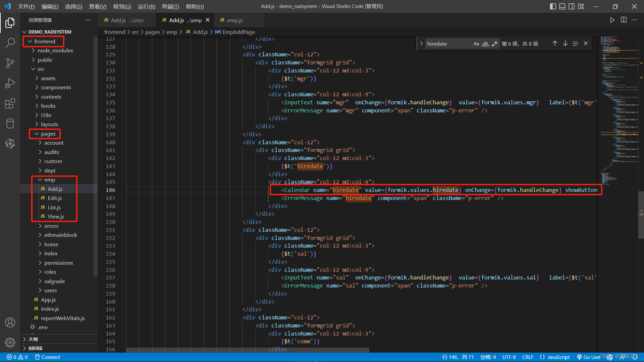Expand the replace toggle in find widget

421,44
